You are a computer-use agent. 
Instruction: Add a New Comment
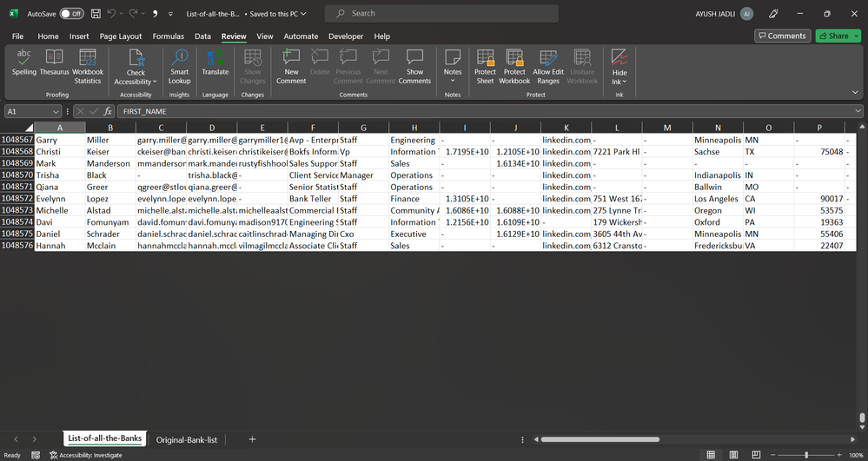pos(291,66)
